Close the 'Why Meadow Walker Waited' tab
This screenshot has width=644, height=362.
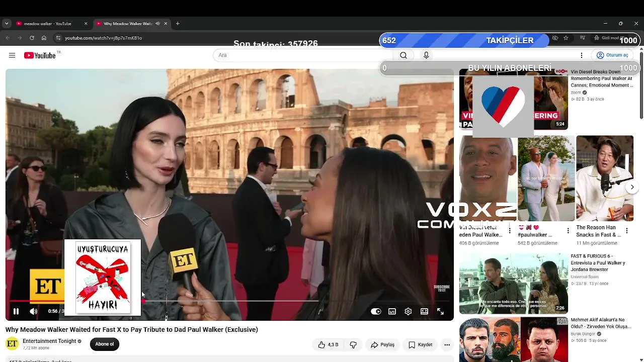tap(166, 24)
